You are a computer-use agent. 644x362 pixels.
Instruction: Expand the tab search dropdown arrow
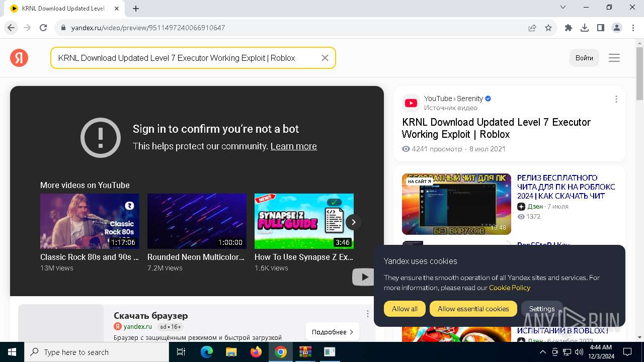pos(563,8)
